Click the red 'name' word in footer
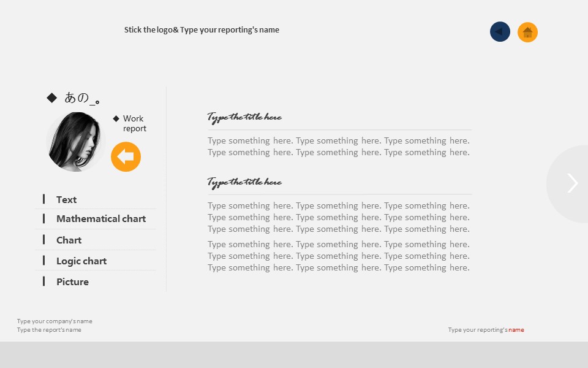588x368 pixels. click(x=516, y=330)
